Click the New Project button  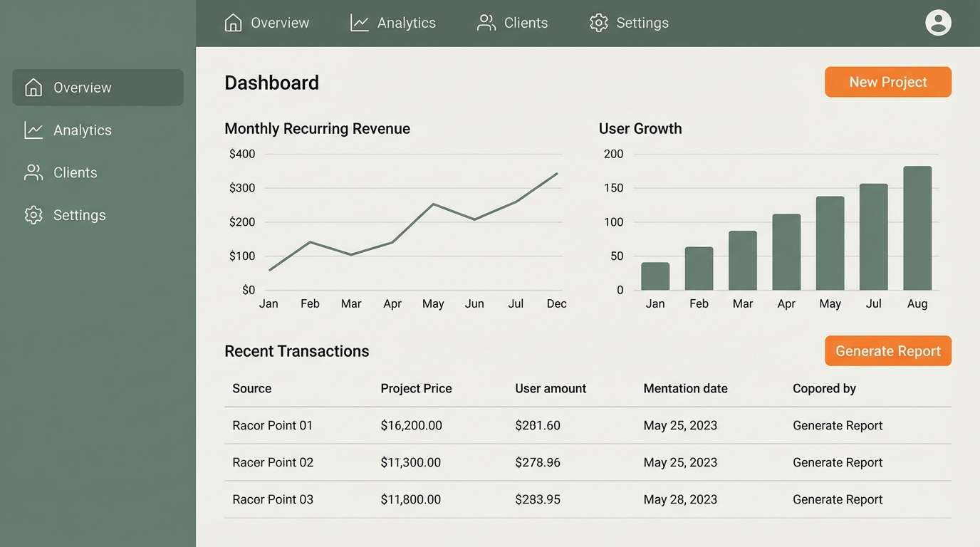887,82
